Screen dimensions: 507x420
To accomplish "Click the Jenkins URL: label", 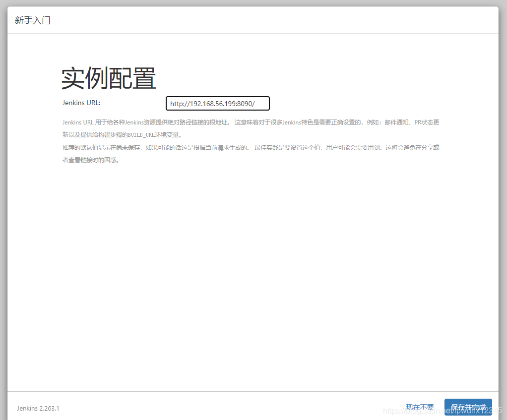I will [x=81, y=103].
